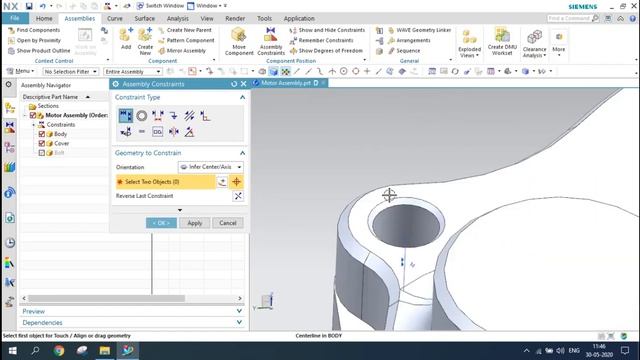Click the Undo icon

pyautogui.click(x=43, y=6)
